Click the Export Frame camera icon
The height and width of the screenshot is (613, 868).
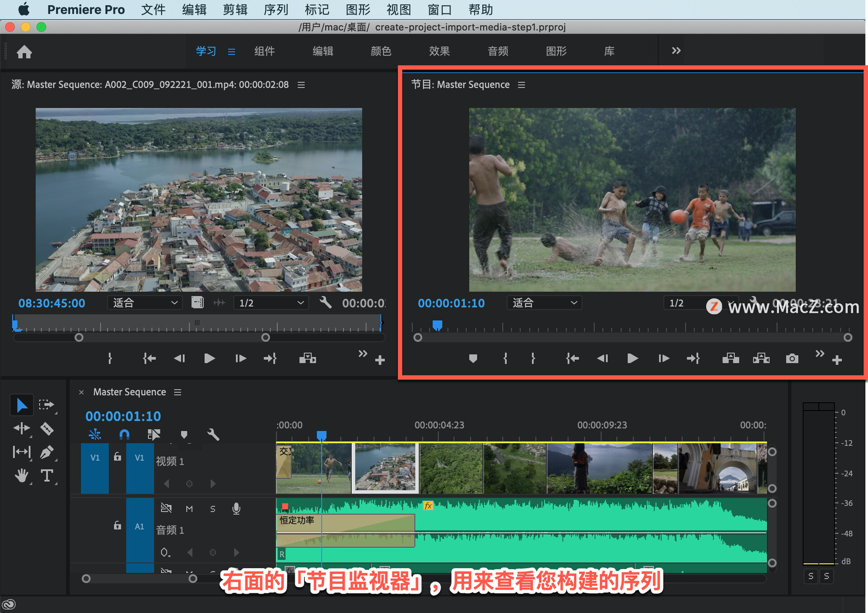point(792,358)
